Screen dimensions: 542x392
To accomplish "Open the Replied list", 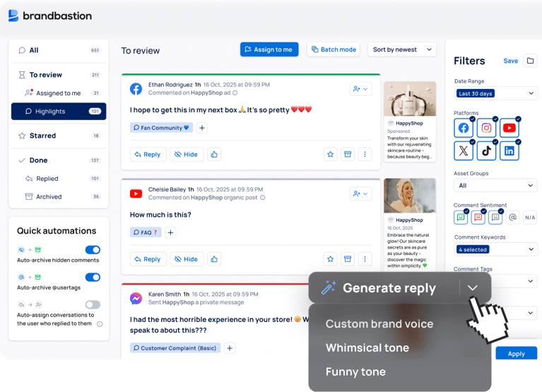I will pyautogui.click(x=59, y=179).
